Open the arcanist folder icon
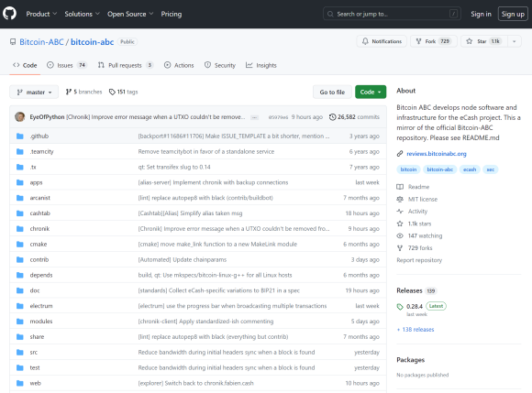 pos(20,198)
